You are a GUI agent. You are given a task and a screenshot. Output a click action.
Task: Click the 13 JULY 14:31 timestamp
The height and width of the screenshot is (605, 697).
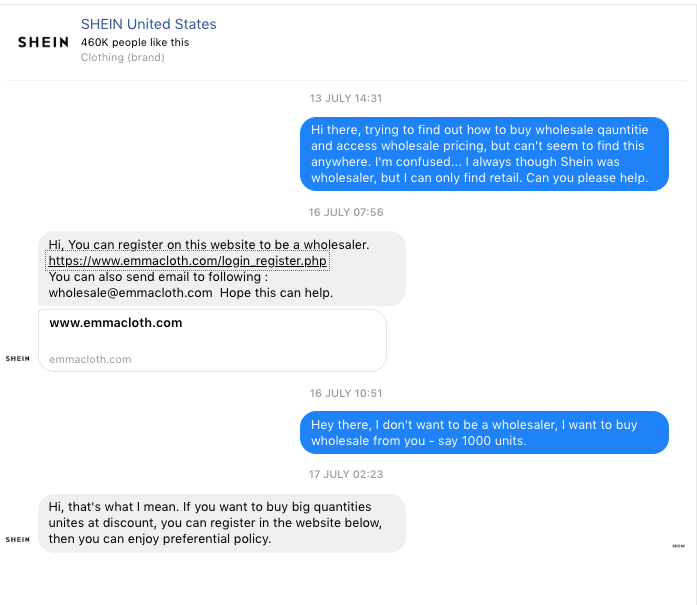(346, 98)
